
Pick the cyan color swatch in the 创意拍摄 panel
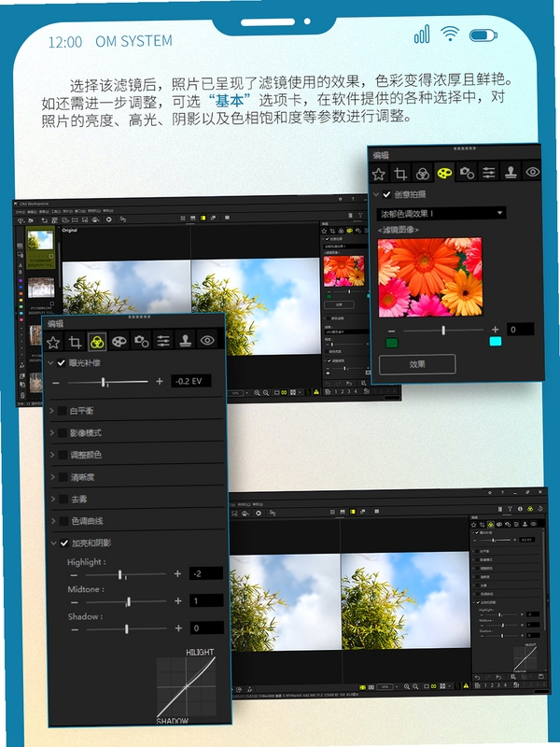pyautogui.click(x=496, y=341)
